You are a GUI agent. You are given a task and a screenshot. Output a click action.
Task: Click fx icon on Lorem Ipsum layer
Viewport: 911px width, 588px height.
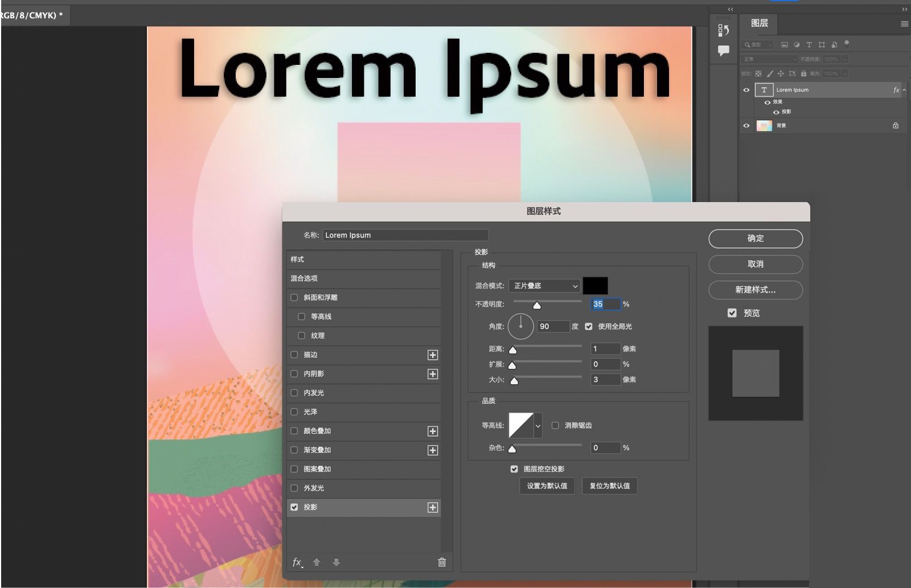point(896,90)
